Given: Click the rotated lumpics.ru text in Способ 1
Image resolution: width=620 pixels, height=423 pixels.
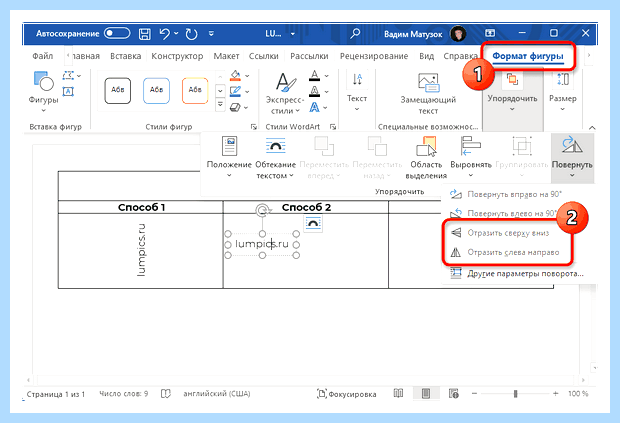Looking at the screenshot, I should point(141,250).
